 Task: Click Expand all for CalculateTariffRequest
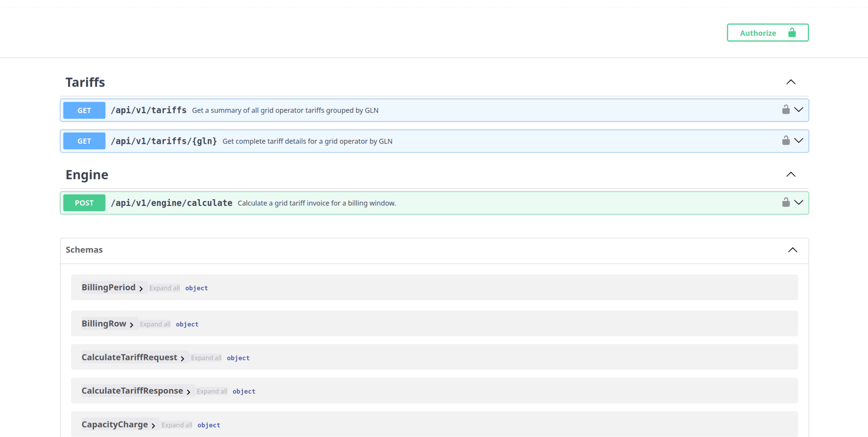point(206,358)
